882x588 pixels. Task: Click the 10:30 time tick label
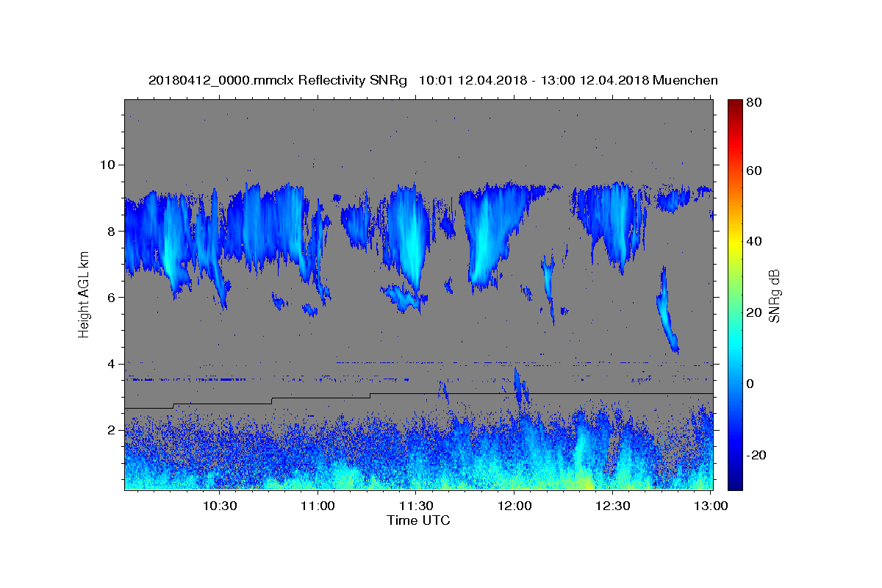[219, 506]
